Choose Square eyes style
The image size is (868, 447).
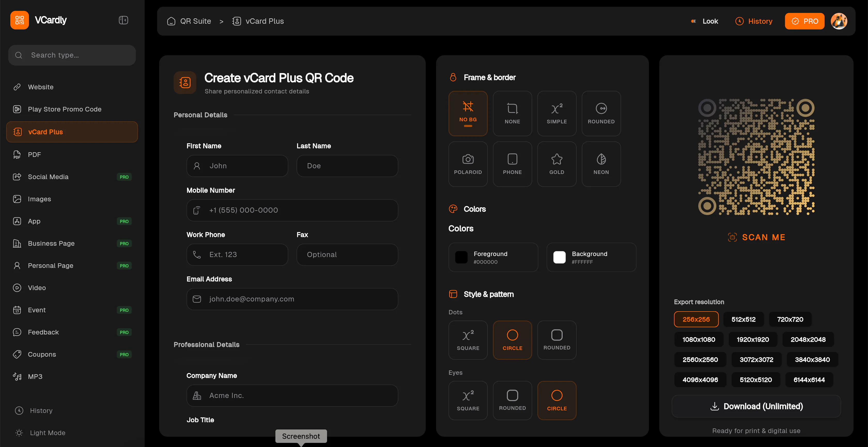[468, 401]
